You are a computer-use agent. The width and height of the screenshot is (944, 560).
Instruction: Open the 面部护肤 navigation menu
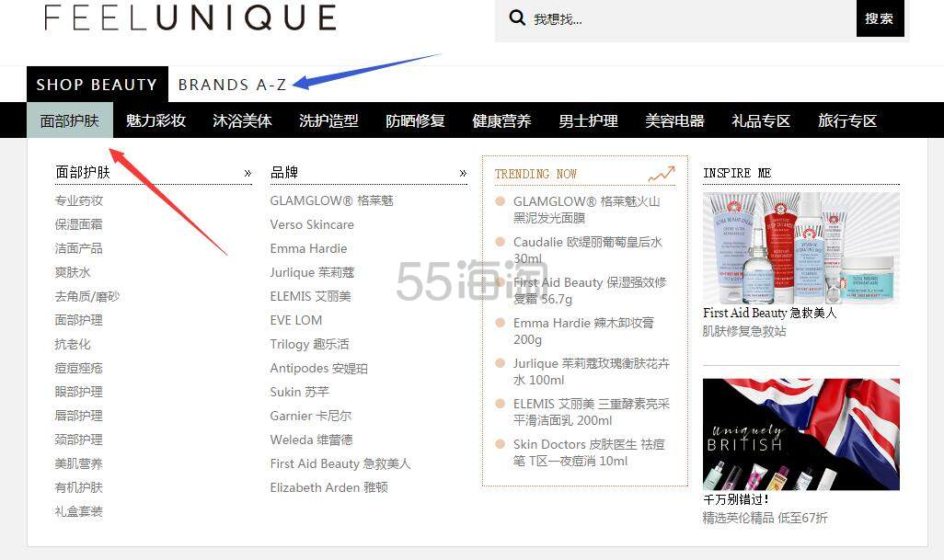tap(70, 120)
